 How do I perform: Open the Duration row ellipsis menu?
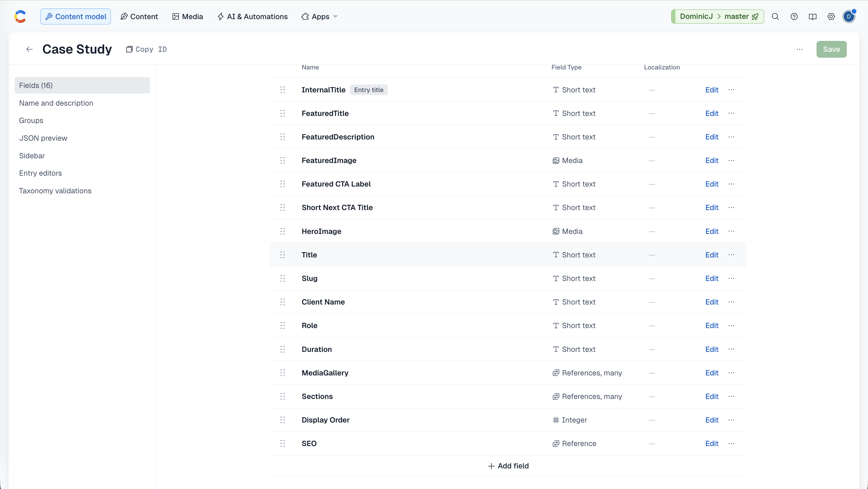[x=731, y=349]
